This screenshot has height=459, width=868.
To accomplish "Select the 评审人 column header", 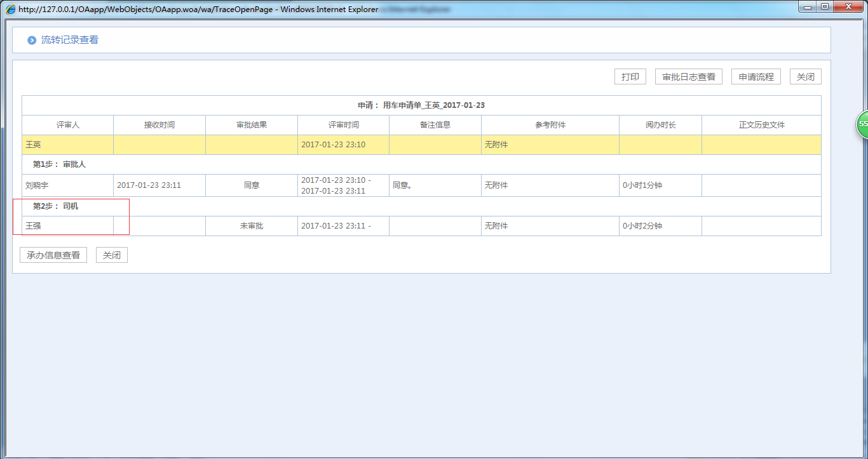I will [x=67, y=125].
